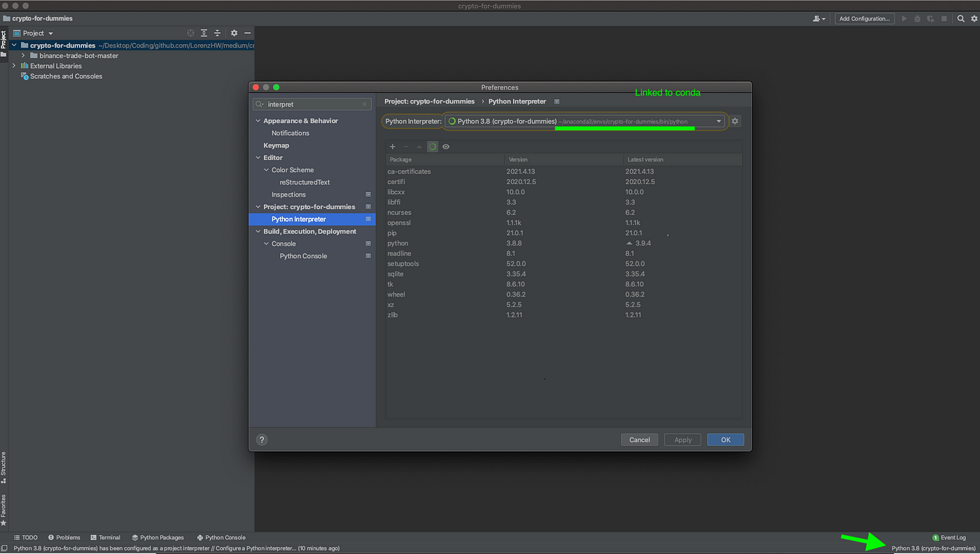Click the Cancel button
This screenshot has width=980, height=554.
pyautogui.click(x=640, y=440)
